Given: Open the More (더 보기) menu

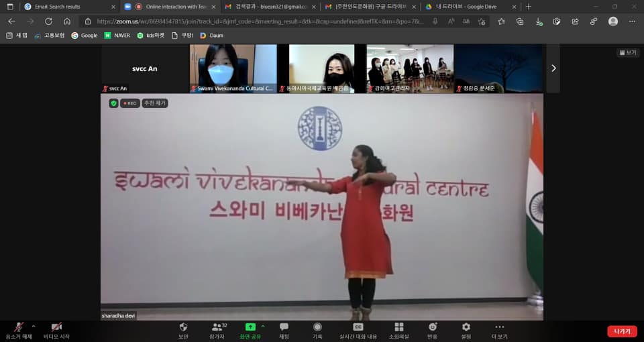Looking at the screenshot, I should coord(499,327).
